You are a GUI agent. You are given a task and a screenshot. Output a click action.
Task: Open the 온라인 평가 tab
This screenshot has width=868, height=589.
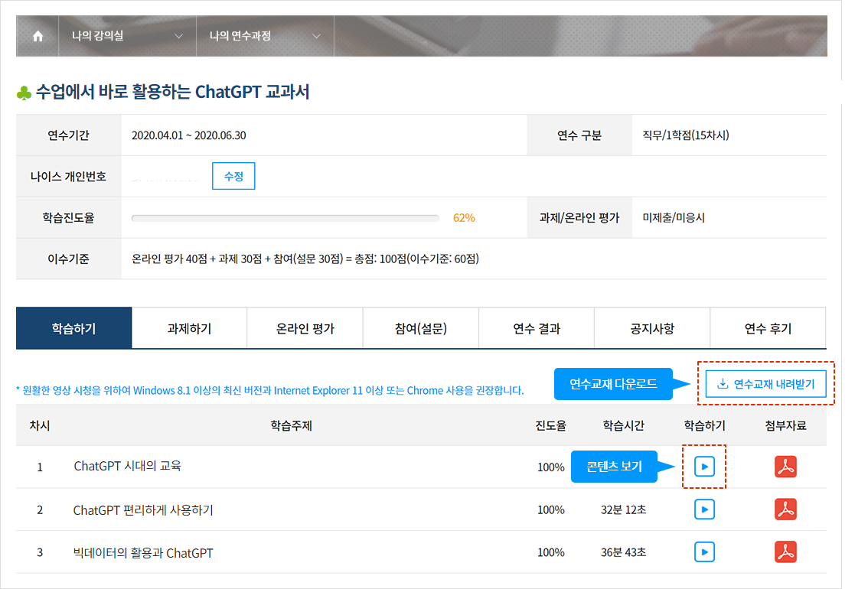click(305, 328)
